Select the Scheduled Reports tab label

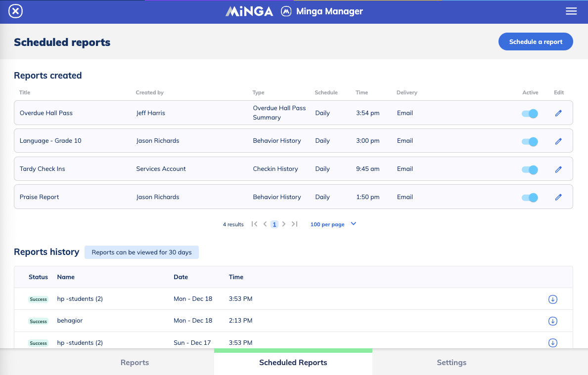[x=293, y=362]
